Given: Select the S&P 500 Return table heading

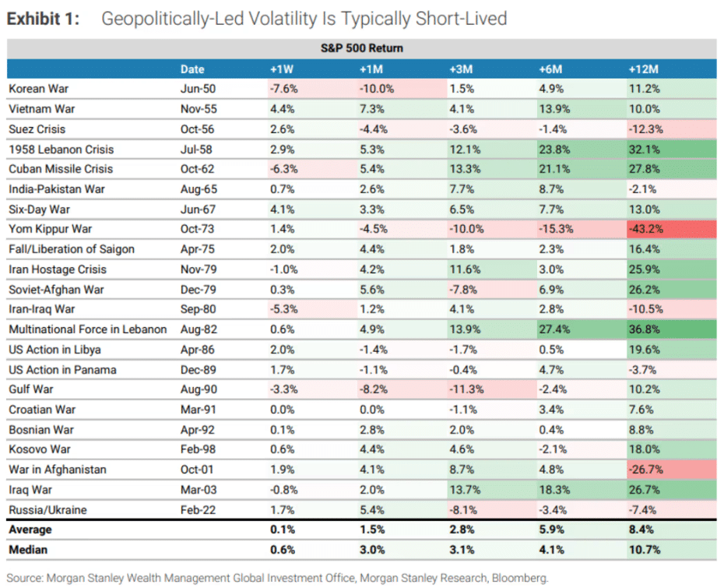Looking at the screenshot, I should click(362, 48).
